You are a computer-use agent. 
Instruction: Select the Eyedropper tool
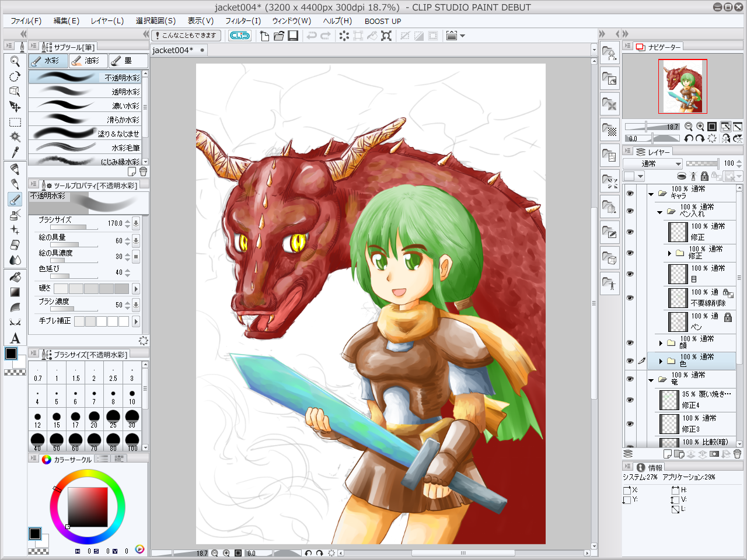(x=15, y=152)
